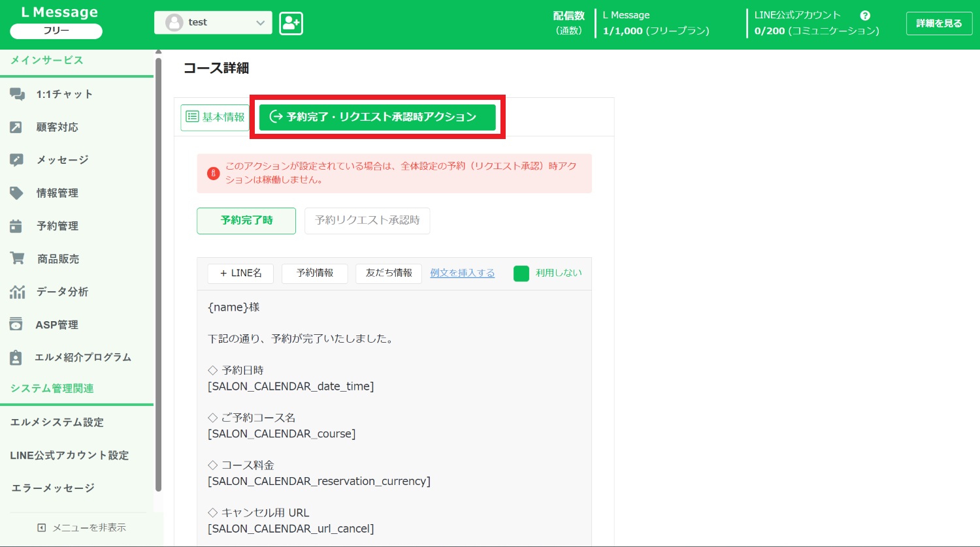Select 予約完了・リクエスト承認時アクション tab
The image size is (980, 547).
point(377,117)
